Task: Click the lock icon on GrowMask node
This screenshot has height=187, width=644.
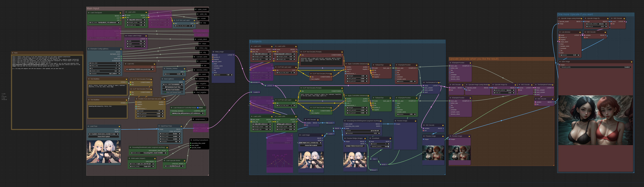Action: pos(390,138)
